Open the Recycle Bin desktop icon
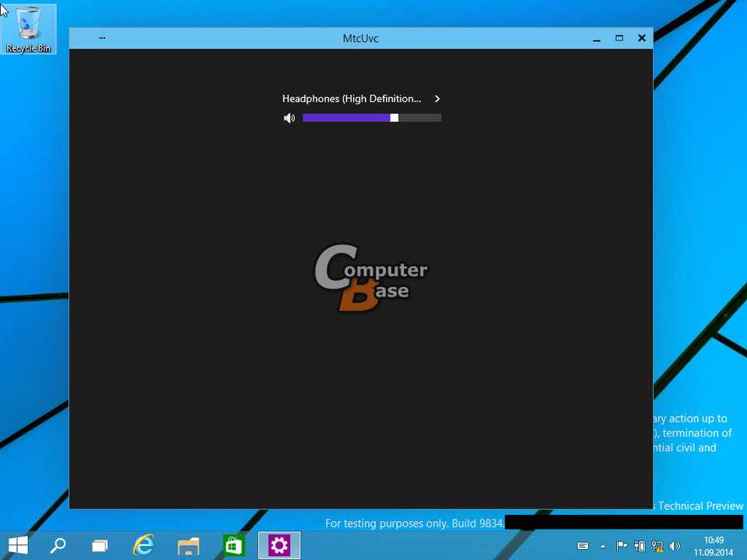Image resolution: width=747 pixels, height=560 pixels. tap(29, 30)
